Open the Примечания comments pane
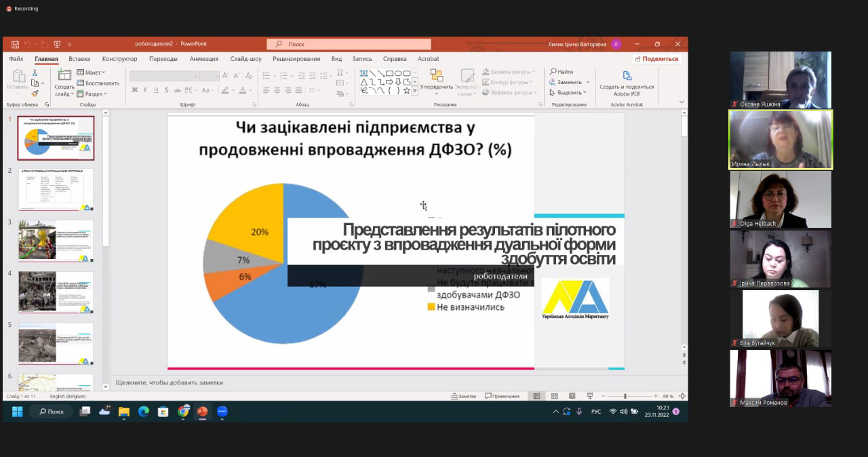This screenshot has height=457, width=868. tap(502, 396)
